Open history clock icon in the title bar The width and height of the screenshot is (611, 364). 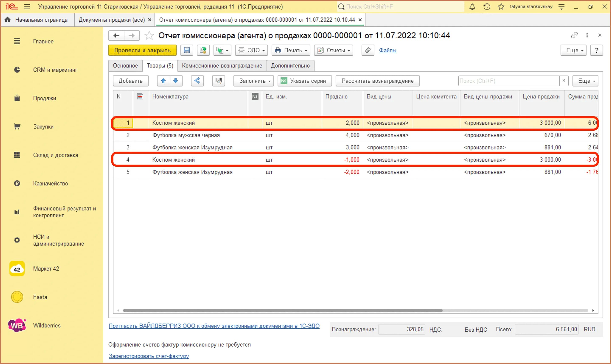(487, 7)
